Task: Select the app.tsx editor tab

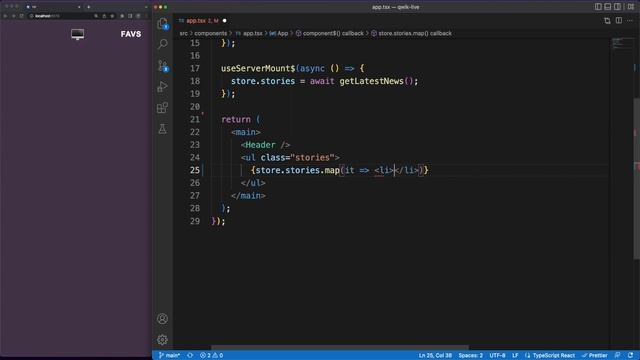Action: [202, 20]
